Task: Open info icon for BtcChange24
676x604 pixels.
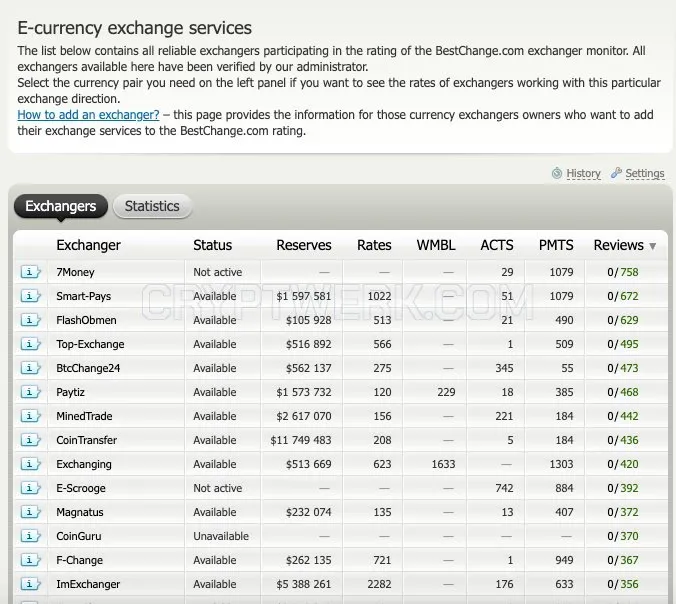Action: 31,368
